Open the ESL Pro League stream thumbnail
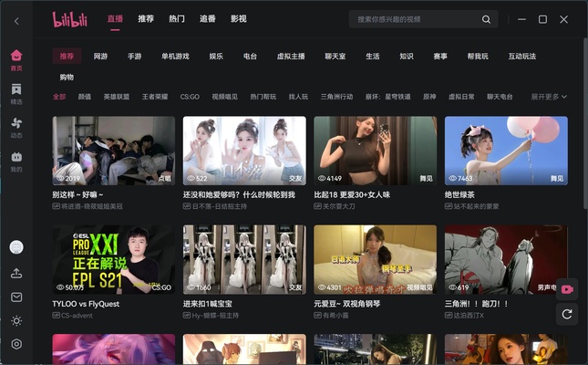The height and width of the screenshot is (365, 588). pyautogui.click(x=114, y=259)
